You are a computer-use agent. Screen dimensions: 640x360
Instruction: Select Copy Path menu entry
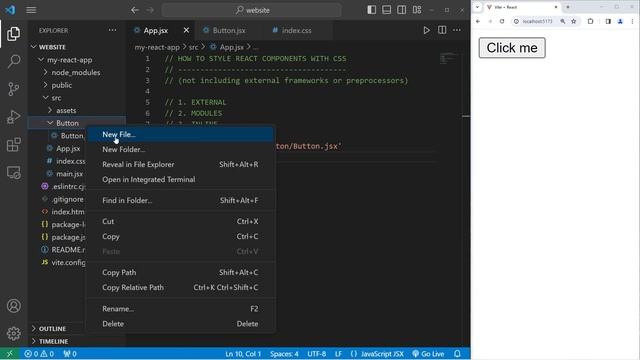[x=180, y=272]
